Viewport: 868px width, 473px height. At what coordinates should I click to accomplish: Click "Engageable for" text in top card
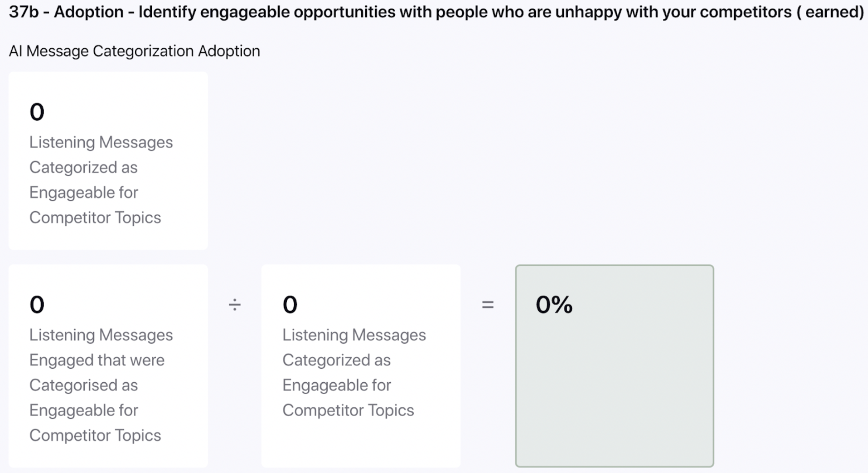pyautogui.click(x=83, y=193)
